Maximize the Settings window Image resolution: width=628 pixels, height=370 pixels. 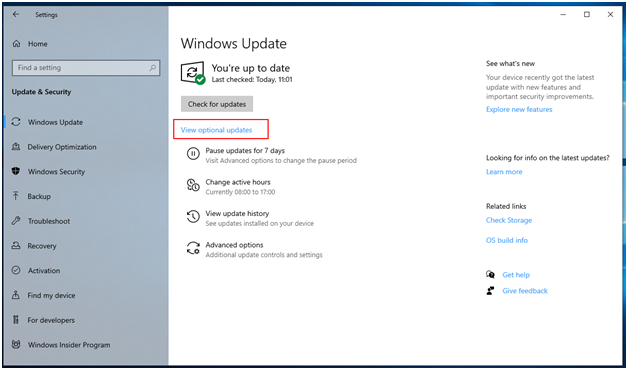coord(587,14)
